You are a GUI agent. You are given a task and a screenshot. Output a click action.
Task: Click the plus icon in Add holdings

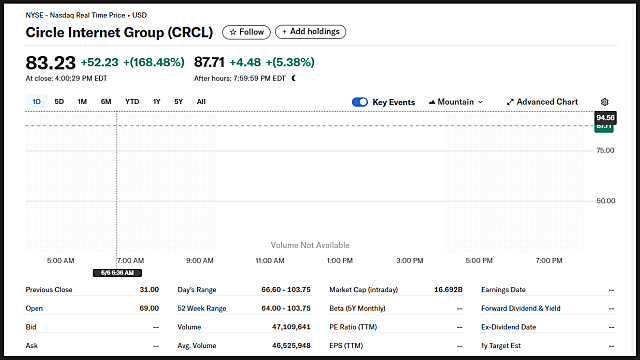point(284,32)
